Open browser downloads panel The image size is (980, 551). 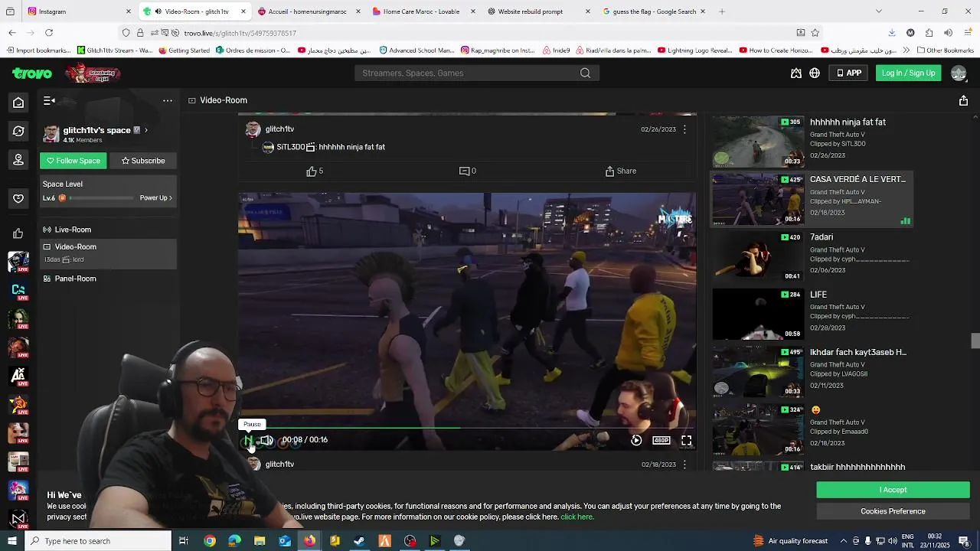pos(892,33)
